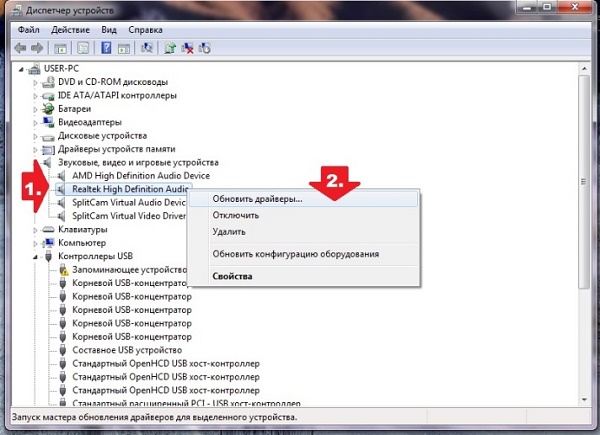The image size is (600, 435).
Task: Expand the IDE ATA/ATAPI контроллеры node
Action: [x=36, y=95]
